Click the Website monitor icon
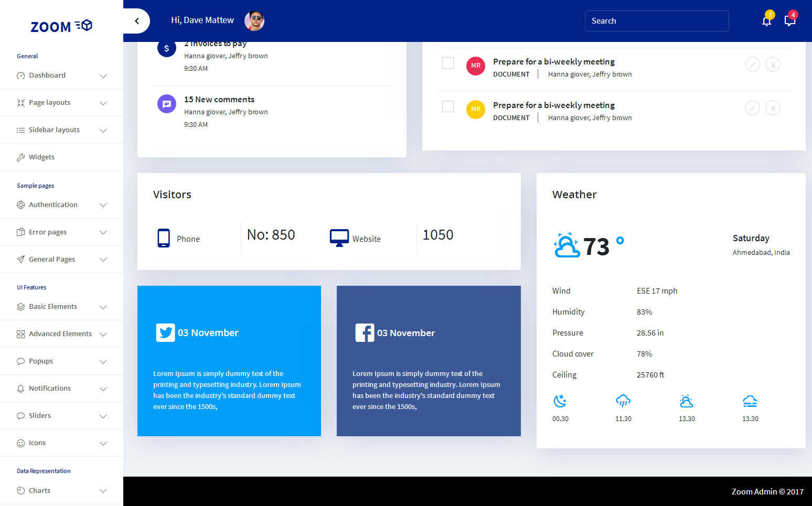The height and width of the screenshot is (506, 812). [339, 238]
